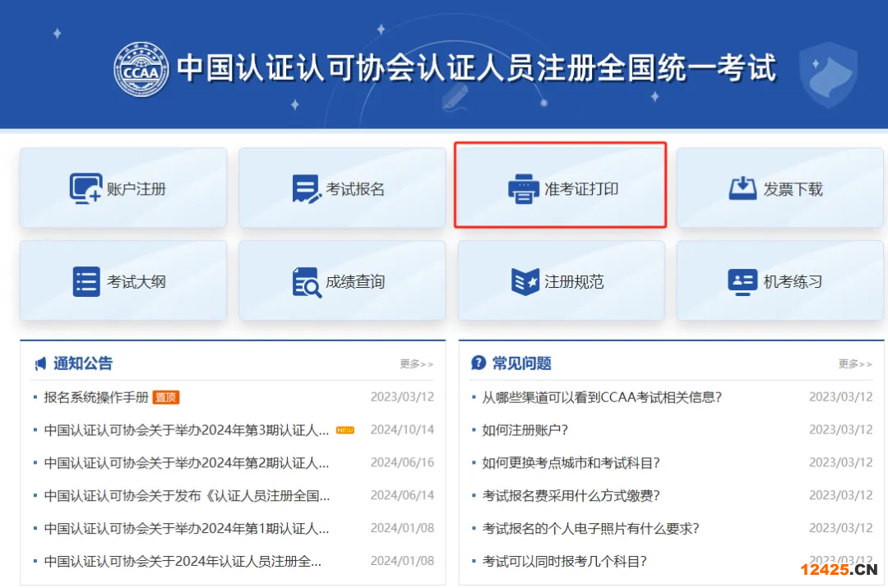Open the 2024年第1期 exam notice

[x=187, y=529]
